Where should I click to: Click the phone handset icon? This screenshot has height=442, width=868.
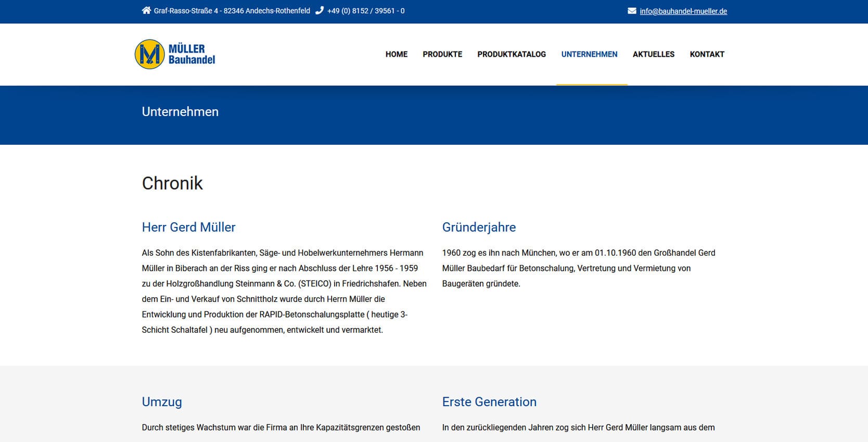click(x=320, y=10)
